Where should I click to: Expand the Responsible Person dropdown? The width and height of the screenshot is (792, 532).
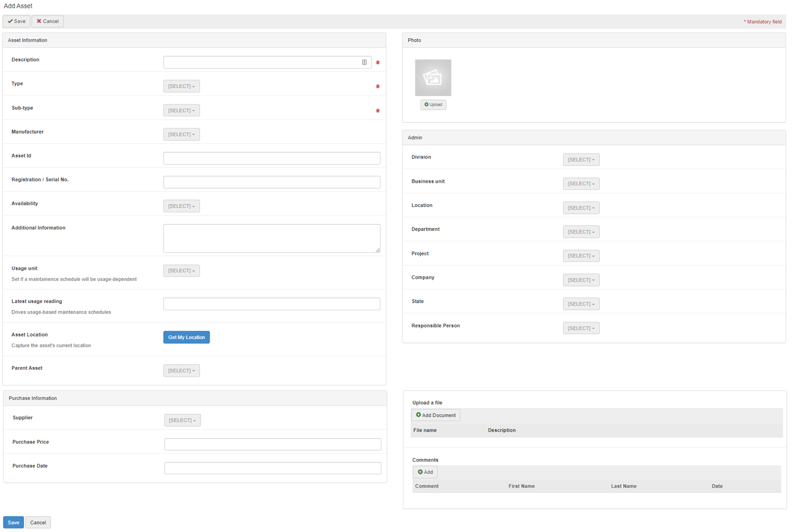pyautogui.click(x=581, y=328)
